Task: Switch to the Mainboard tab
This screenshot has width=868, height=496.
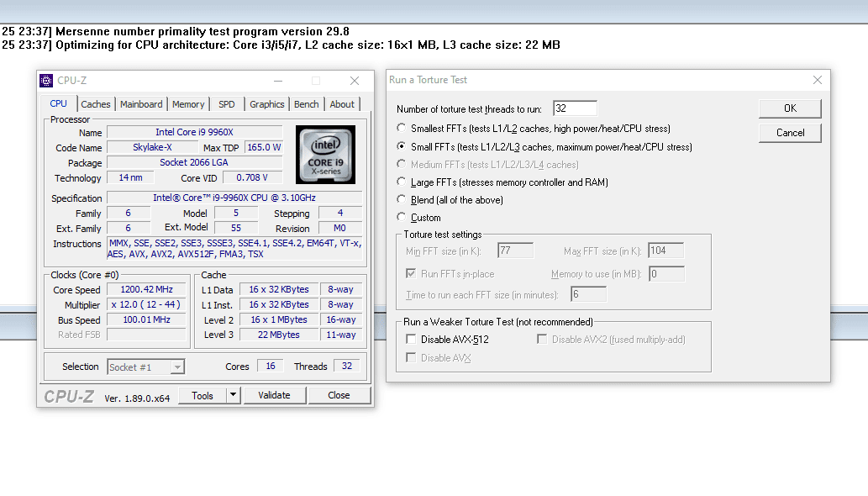Action: [x=141, y=104]
